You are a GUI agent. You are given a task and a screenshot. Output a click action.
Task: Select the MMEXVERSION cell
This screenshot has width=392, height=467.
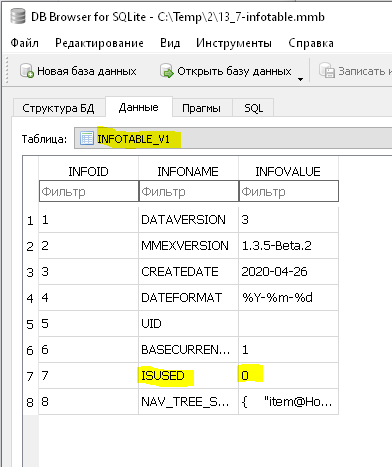[x=188, y=246]
